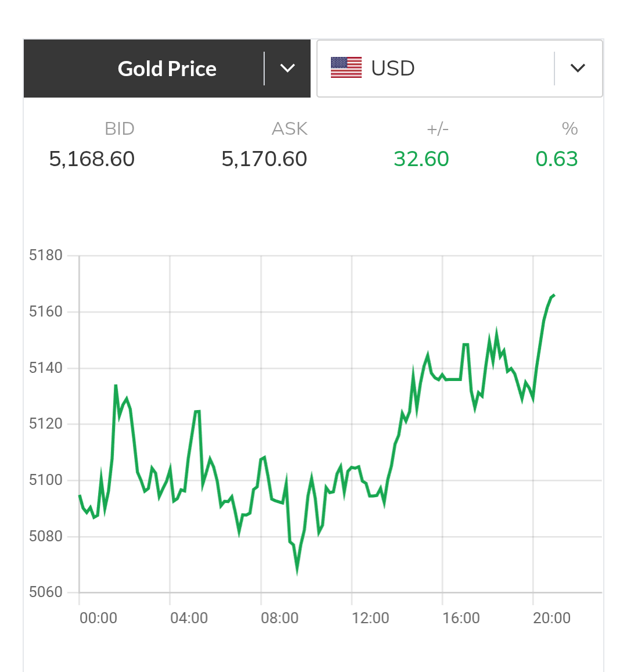627x672 pixels.
Task: Open the USD currency chevron arrow
Action: 578,68
